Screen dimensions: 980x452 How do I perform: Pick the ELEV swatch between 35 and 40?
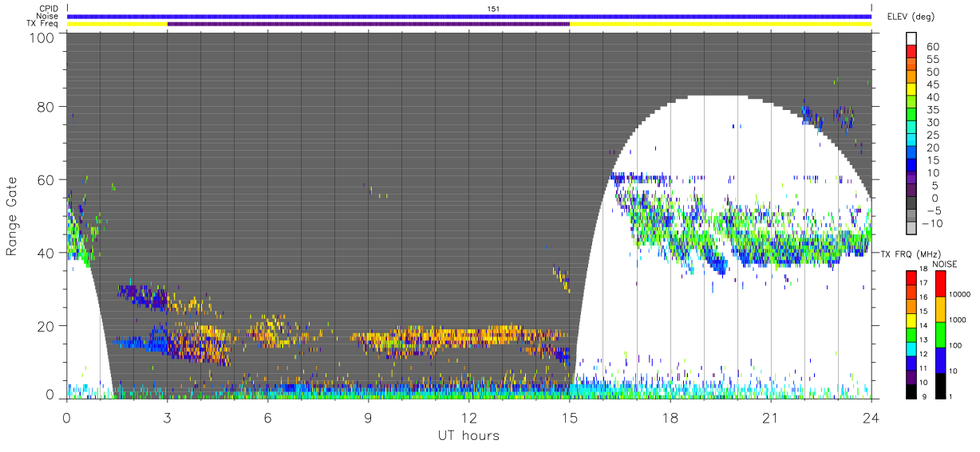911,103
